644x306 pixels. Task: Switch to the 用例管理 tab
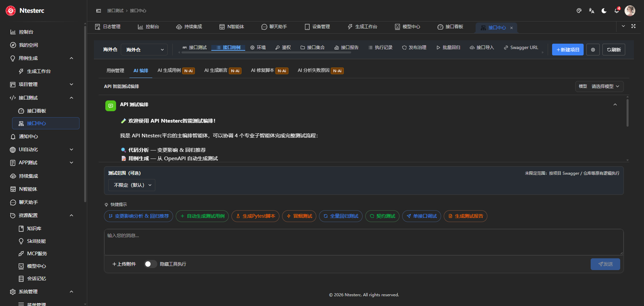tap(115, 71)
